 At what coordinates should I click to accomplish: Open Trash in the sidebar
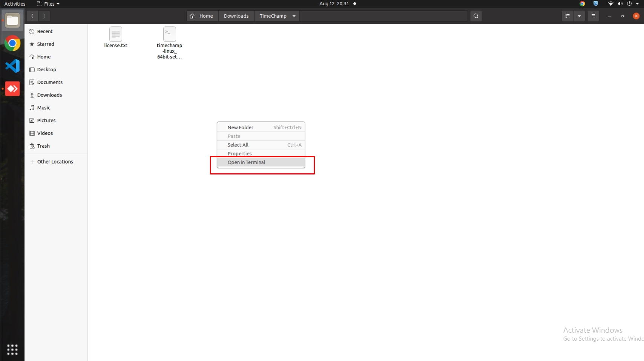tap(56, 146)
